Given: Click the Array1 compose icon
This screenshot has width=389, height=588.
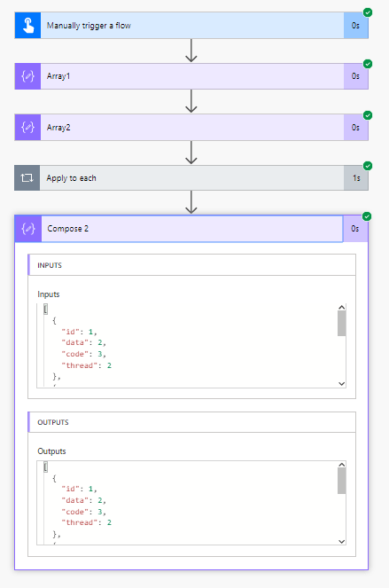Looking at the screenshot, I should coord(28,76).
